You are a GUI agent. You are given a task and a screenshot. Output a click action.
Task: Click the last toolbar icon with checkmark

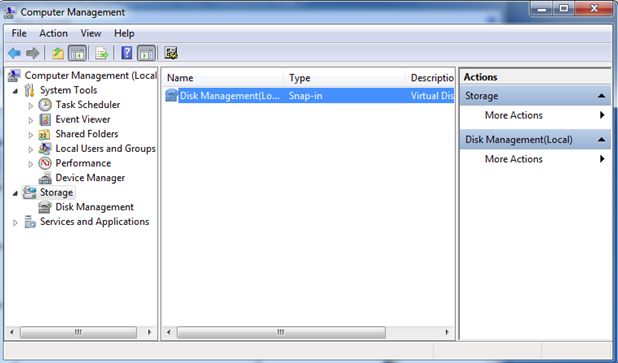click(x=171, y=53)
